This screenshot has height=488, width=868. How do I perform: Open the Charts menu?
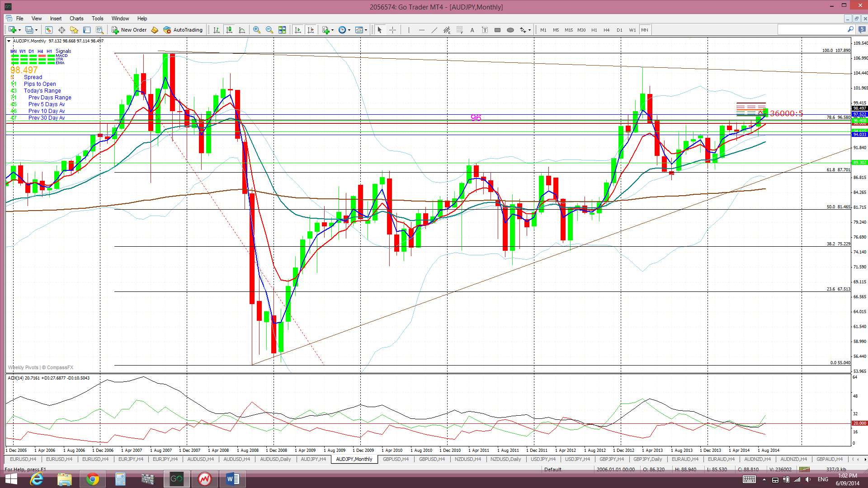pyautogui.click(x=76, y=19)
